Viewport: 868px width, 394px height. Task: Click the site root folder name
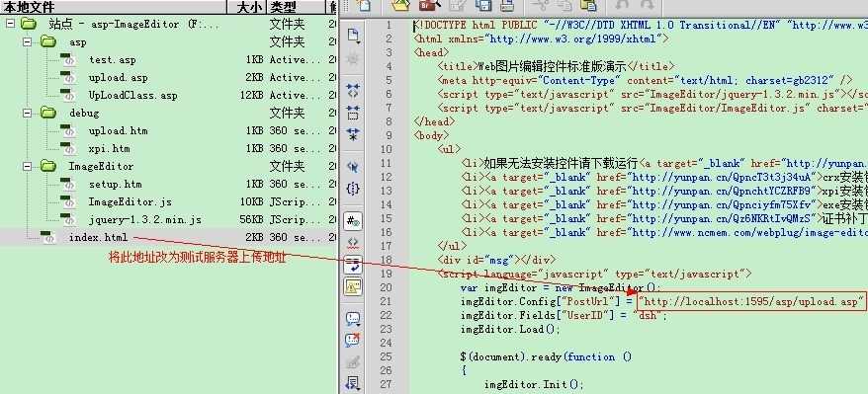pyautogui.click(x=134, y=25)
